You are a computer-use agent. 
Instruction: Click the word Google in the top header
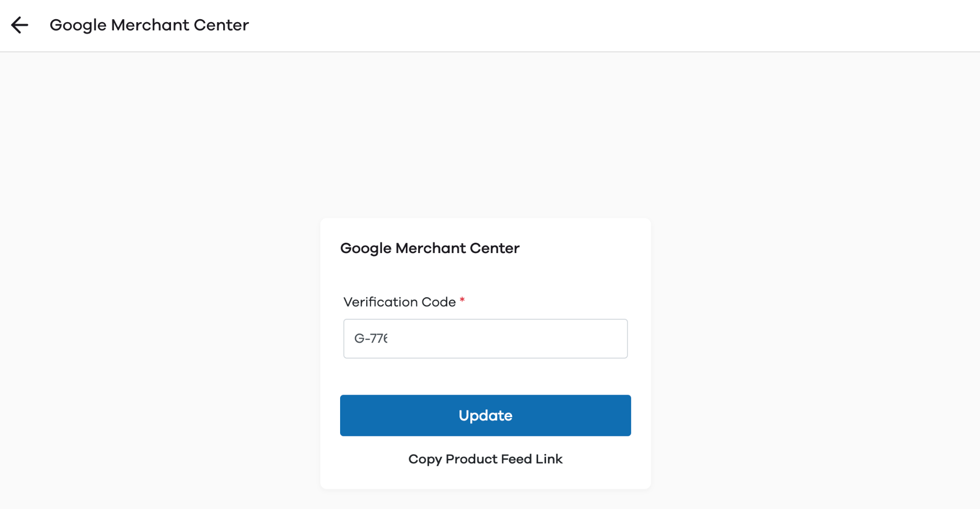pos(78,25)
